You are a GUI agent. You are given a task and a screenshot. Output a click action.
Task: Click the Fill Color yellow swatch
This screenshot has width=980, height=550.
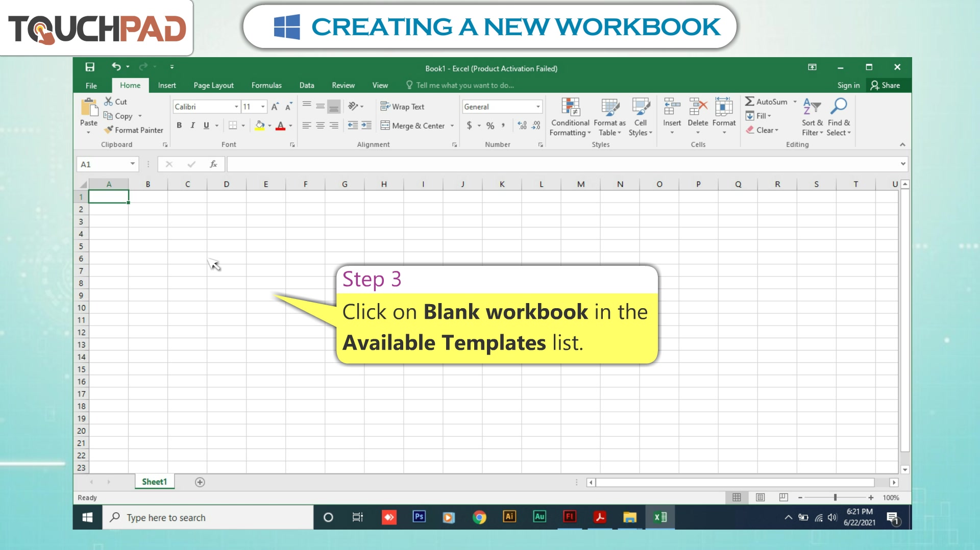click(x=260, y=126)
